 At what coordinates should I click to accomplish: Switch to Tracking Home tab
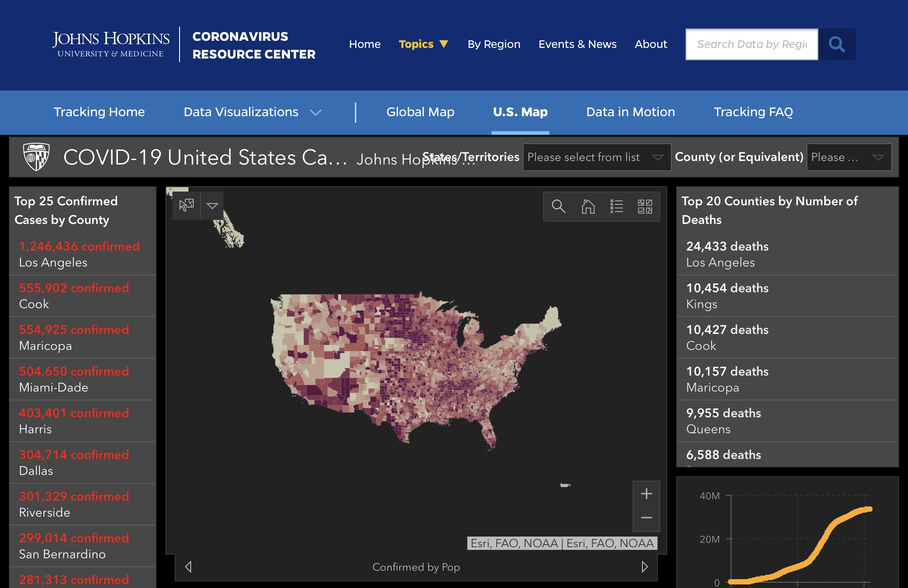click(99, 112)
